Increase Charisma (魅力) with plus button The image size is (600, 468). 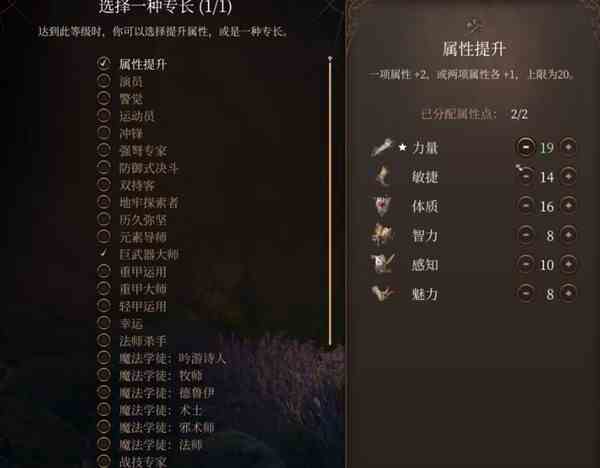pyautogui.click(x=568, y=294)
